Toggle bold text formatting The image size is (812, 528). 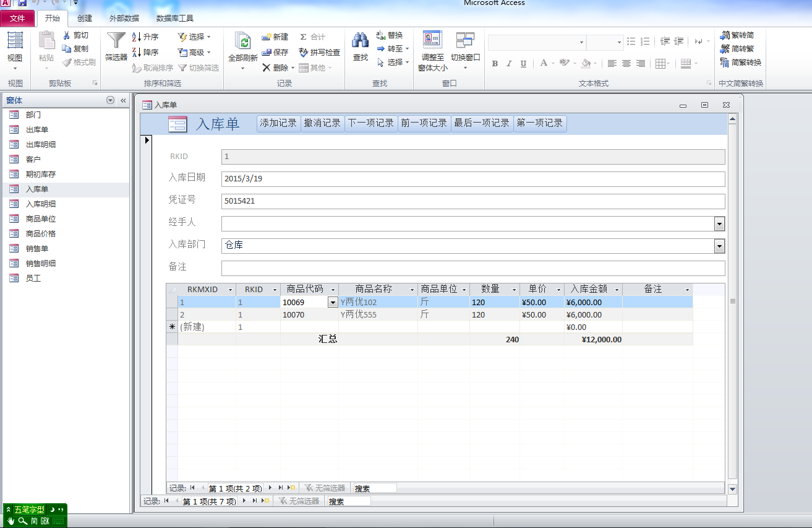495,64
